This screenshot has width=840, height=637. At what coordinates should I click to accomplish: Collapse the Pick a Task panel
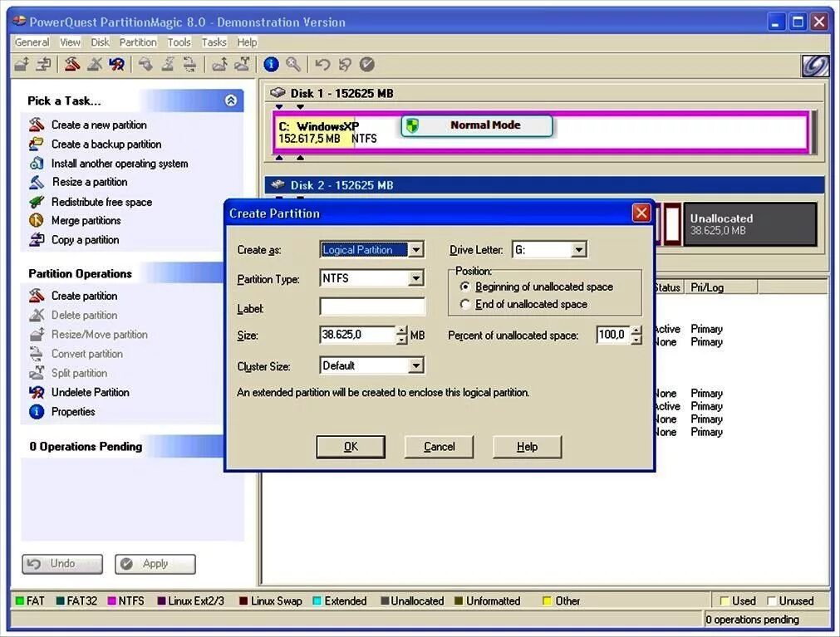click(231, 100)
